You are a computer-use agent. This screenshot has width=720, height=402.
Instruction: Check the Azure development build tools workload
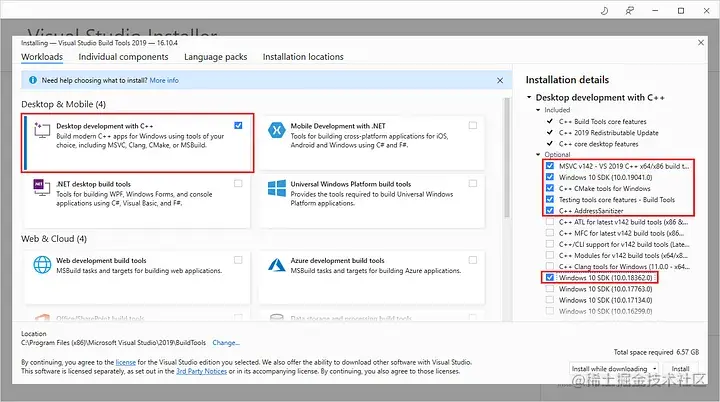tap(472, 260)
